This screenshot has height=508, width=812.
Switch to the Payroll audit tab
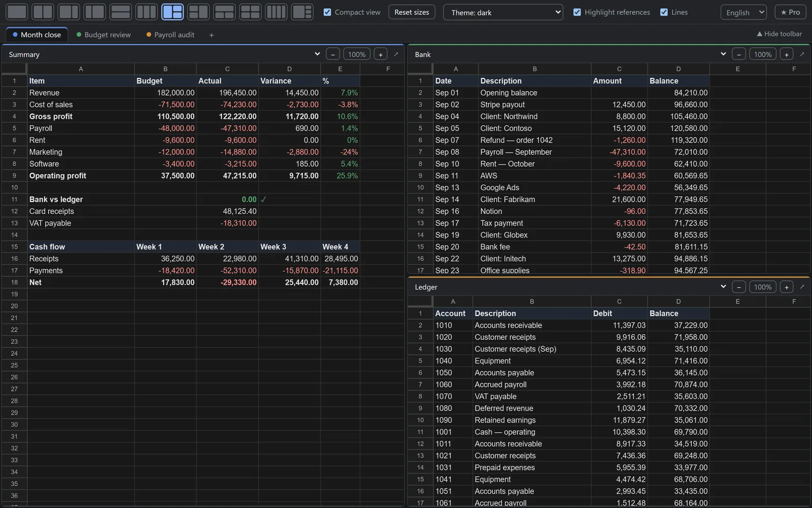click(171, 35)
